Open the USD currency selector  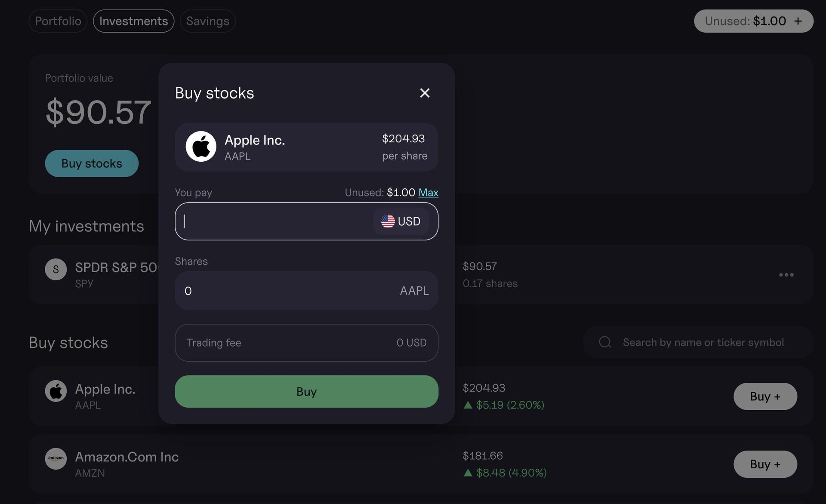(x=401, y=221)
